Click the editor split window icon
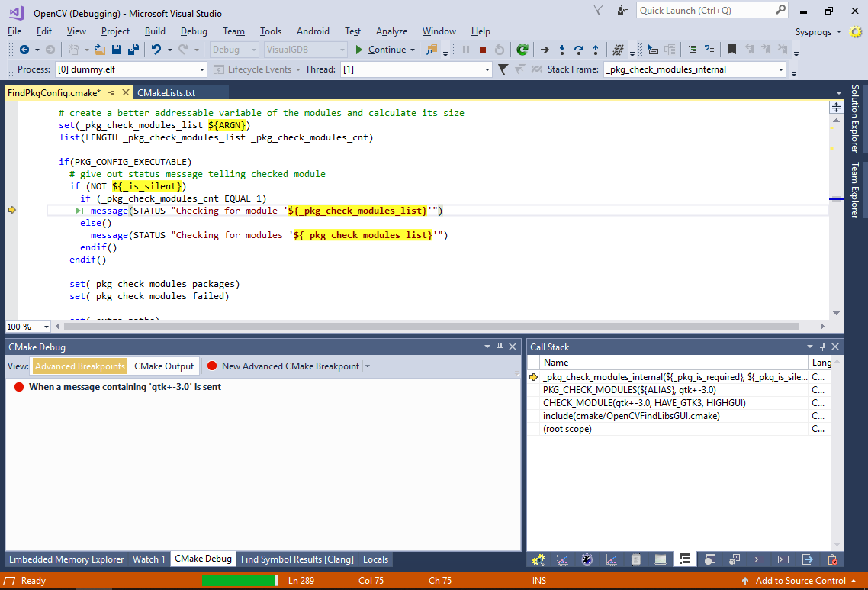This screenshot has height=590, width=868. [836, 107]
